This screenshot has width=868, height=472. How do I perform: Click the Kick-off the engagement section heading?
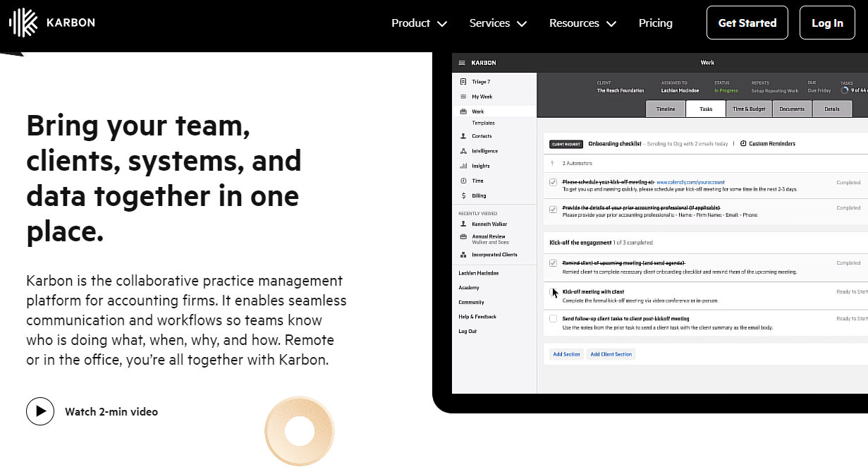(x=580, y=243)
